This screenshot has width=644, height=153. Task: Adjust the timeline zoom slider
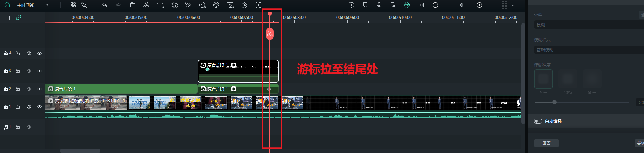coord(462,5)
